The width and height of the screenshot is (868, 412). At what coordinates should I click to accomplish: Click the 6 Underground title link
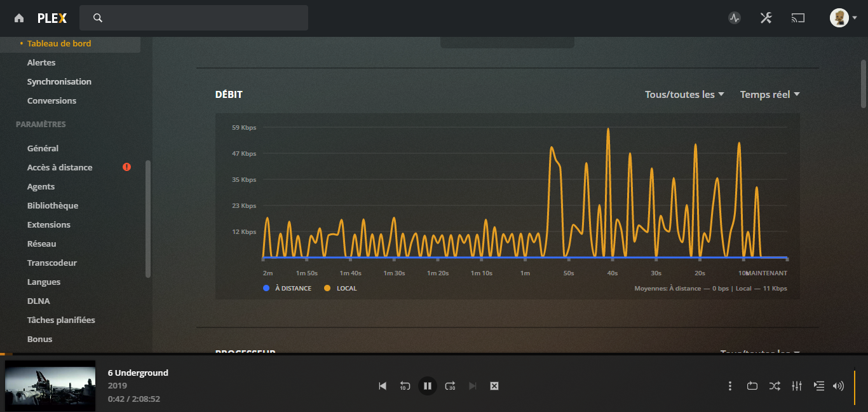(138, 373)
